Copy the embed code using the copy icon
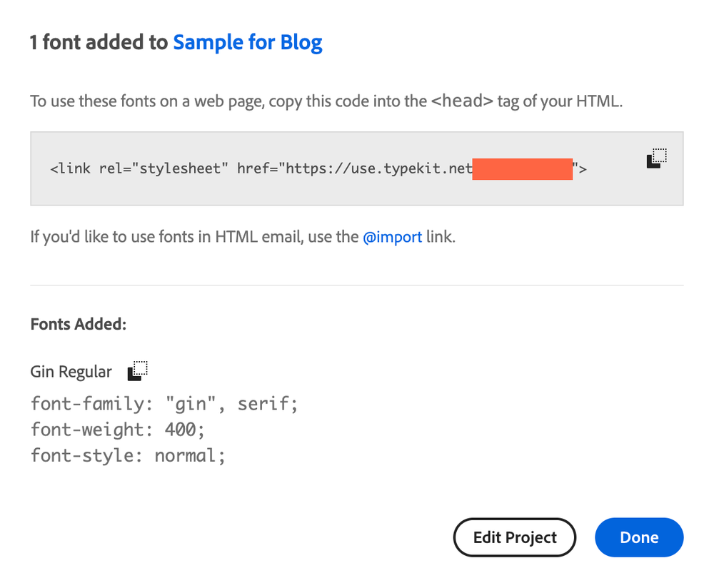The width and height of the screenshot is (714, 588). point(656,158)
